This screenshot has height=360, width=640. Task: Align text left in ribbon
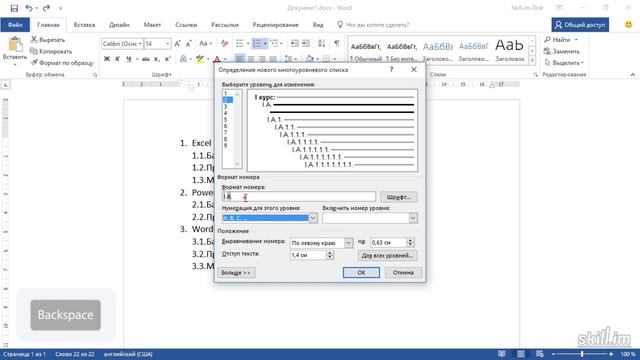pos(240,59)
